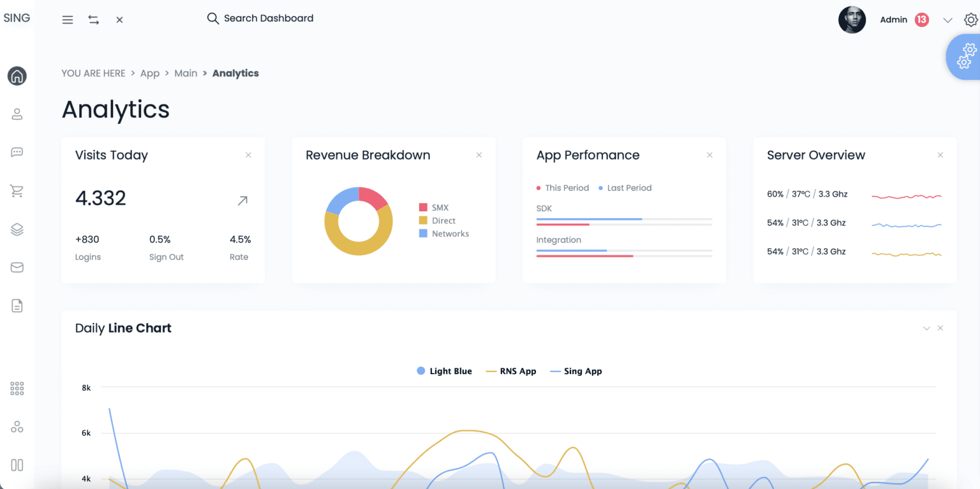
Task: Select the user profile sidebar icon
Action: coord(17,114)
